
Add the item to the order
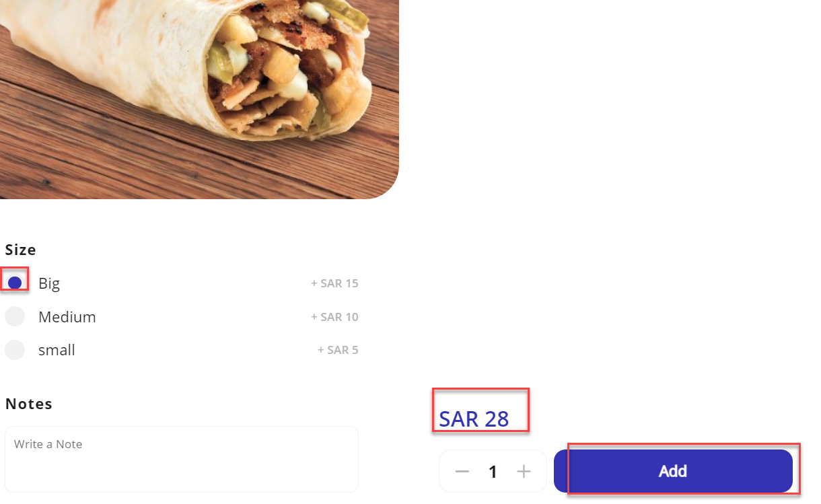pyautogui.click(x=673, y=471)
